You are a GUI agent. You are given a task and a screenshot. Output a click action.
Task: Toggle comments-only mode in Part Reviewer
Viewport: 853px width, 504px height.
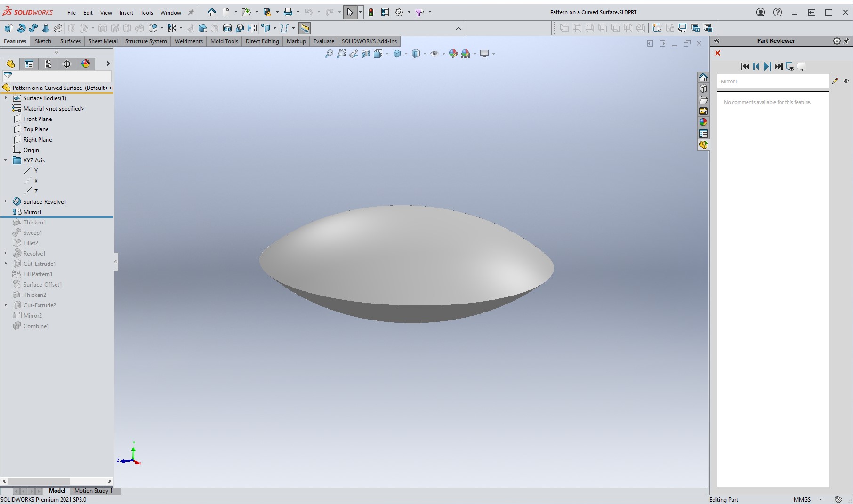click(801, 66)
